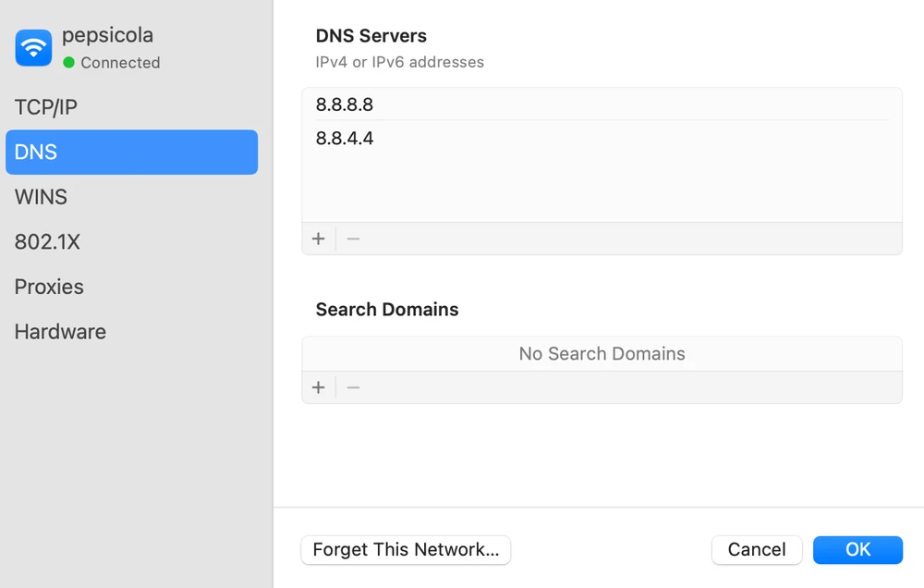Viewport: 924px width, 588px height.
Task: Click the pepsicola network name
Action: pyautogui.click(x=108, y=35)
